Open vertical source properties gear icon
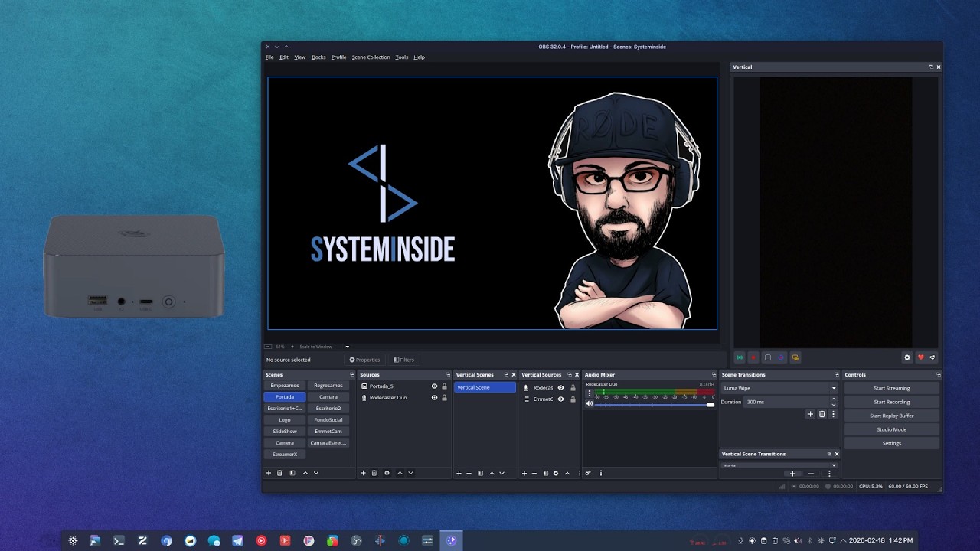Viewport: 980px width, 551px height. tap(556, 473)
